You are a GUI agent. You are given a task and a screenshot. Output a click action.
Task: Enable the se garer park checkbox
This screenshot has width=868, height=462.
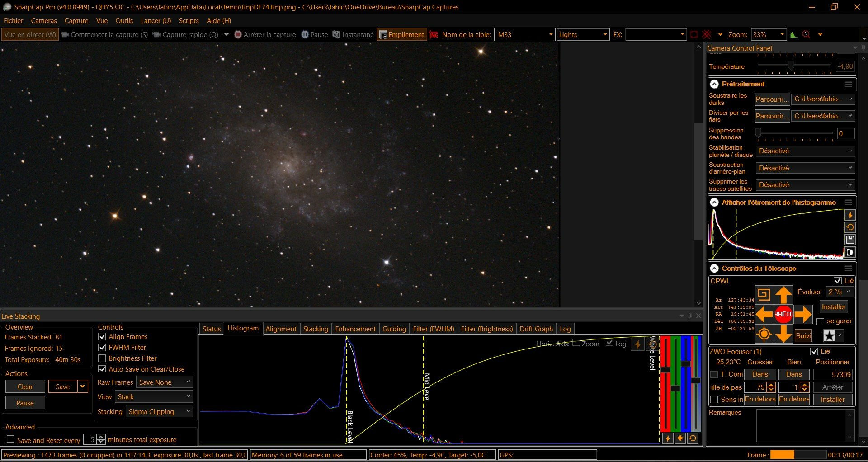click(x=821, y=321)
